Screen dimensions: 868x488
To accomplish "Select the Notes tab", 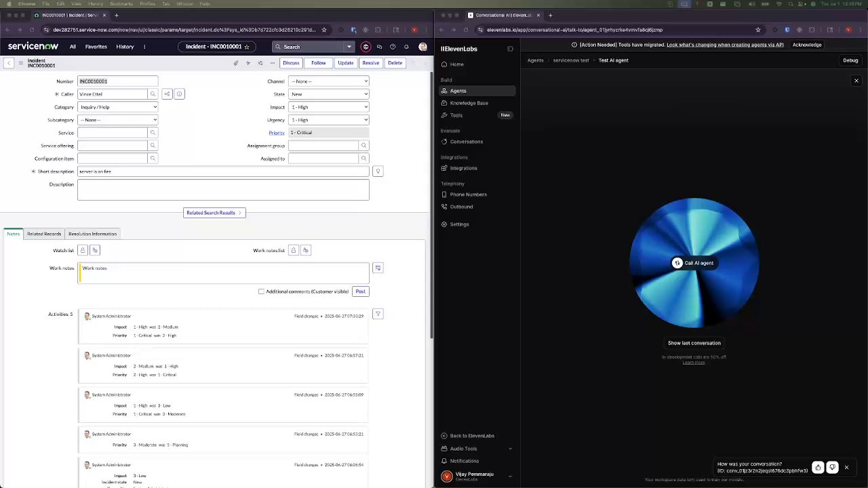I will tap(13, 234).
